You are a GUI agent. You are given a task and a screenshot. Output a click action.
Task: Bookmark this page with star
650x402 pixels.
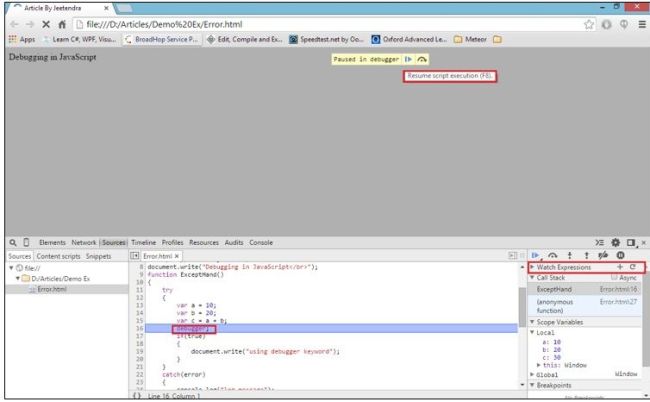(589, 24)
